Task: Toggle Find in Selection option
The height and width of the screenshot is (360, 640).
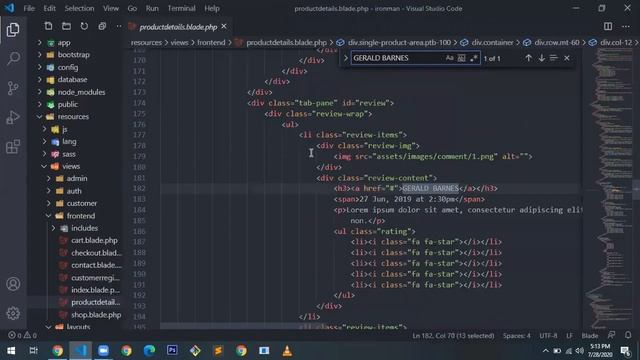Action: (554, 58)
